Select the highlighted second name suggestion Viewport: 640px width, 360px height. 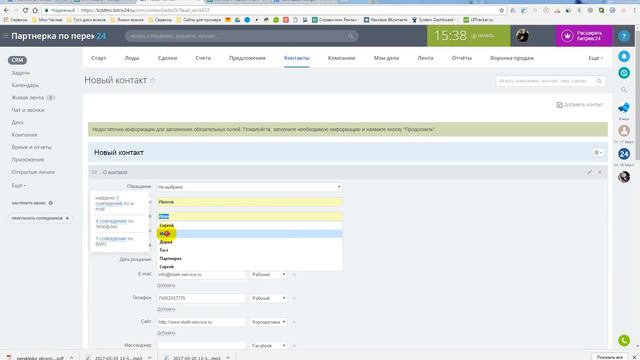pos(249,233)
